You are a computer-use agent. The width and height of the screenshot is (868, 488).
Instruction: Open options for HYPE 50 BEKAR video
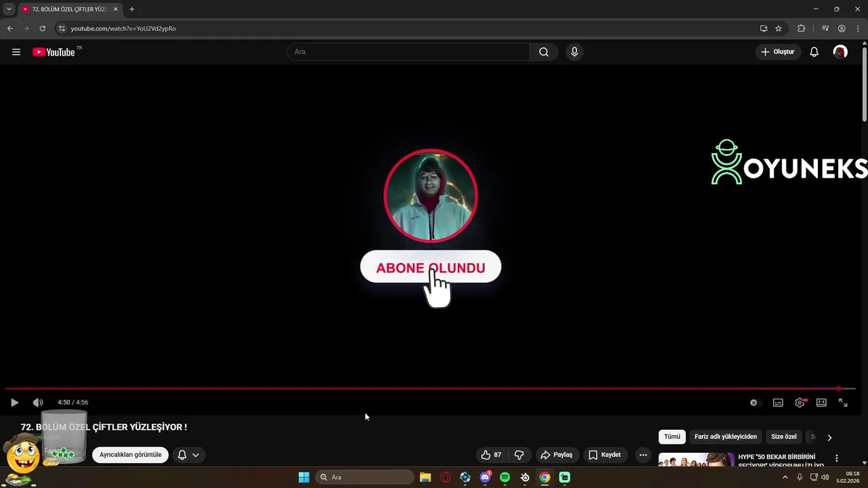(x=837, y=459)
